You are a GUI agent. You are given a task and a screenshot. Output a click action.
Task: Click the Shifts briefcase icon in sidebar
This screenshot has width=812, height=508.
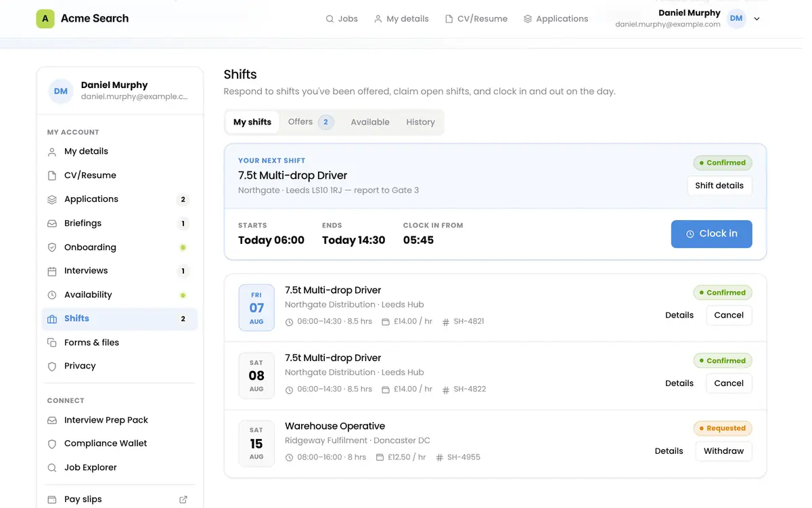[52, 319]
